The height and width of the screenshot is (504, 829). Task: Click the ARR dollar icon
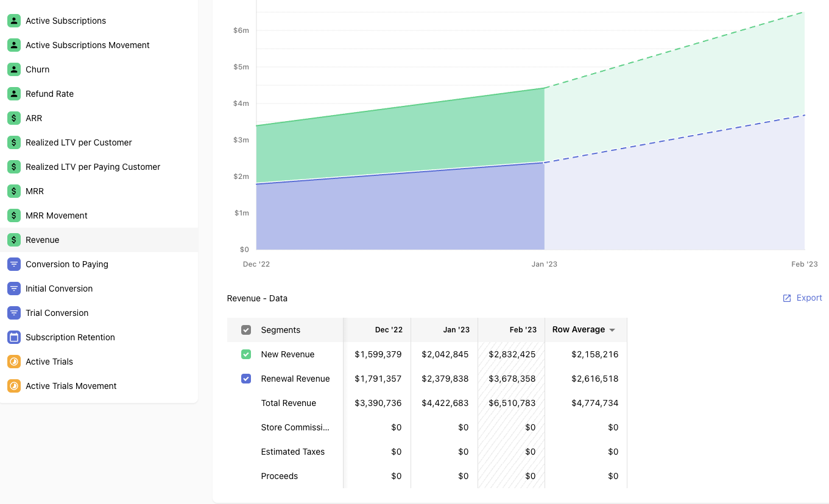[x=14, y=118]
